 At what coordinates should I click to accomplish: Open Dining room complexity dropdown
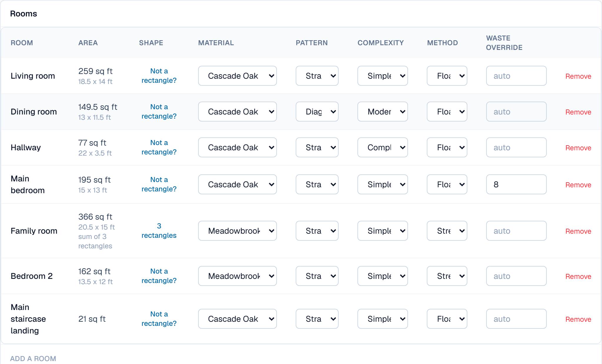[382, 112]
